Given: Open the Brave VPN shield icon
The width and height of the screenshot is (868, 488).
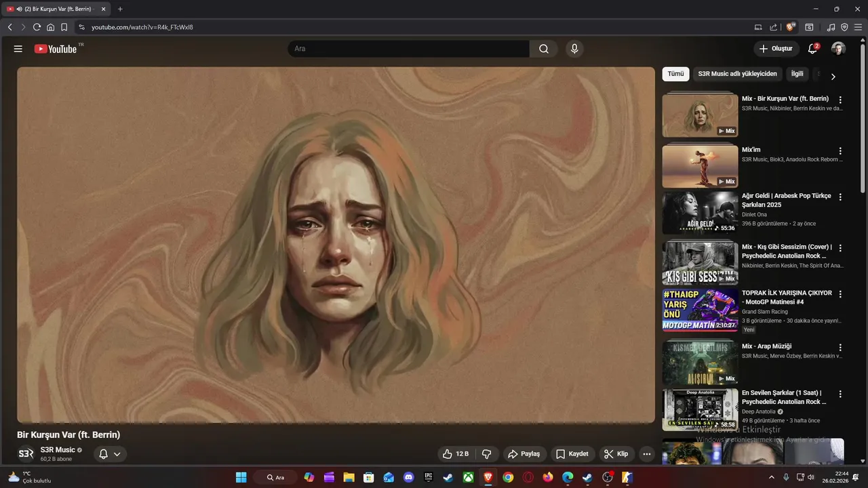Looking at the screenshot, I should pos(844,27).
